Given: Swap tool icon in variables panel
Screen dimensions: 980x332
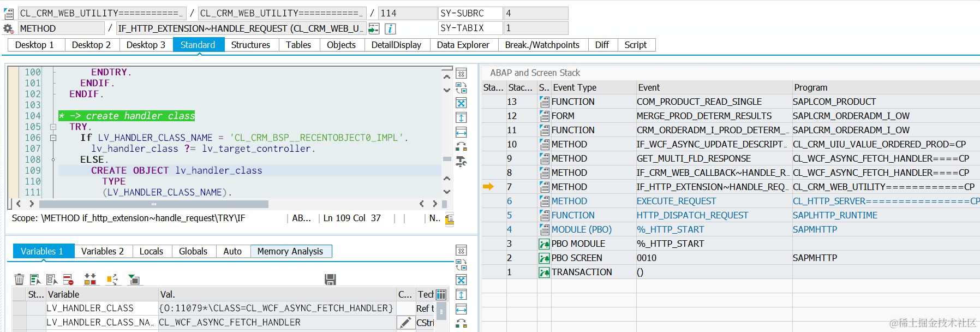Looking at the screenshot, I should pos(461,265).
